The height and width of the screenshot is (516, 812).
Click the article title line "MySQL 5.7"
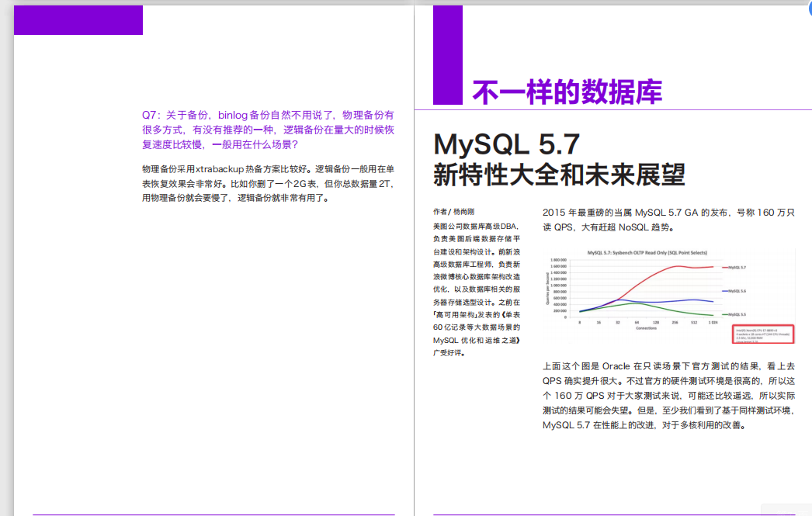[x=506, y=144]
